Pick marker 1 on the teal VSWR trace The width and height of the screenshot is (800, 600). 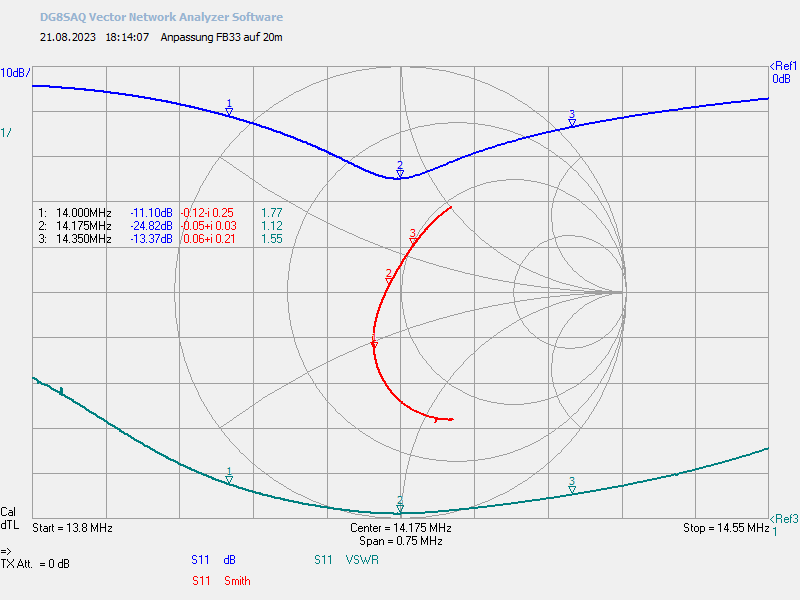coord(229,476)
